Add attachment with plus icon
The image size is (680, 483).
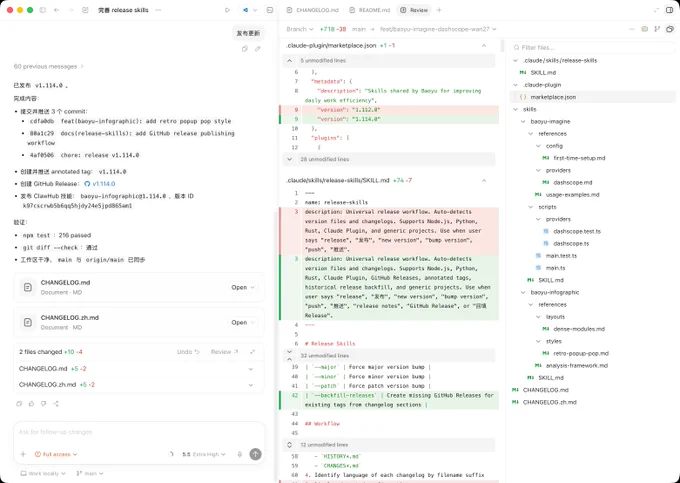[23, 454]
